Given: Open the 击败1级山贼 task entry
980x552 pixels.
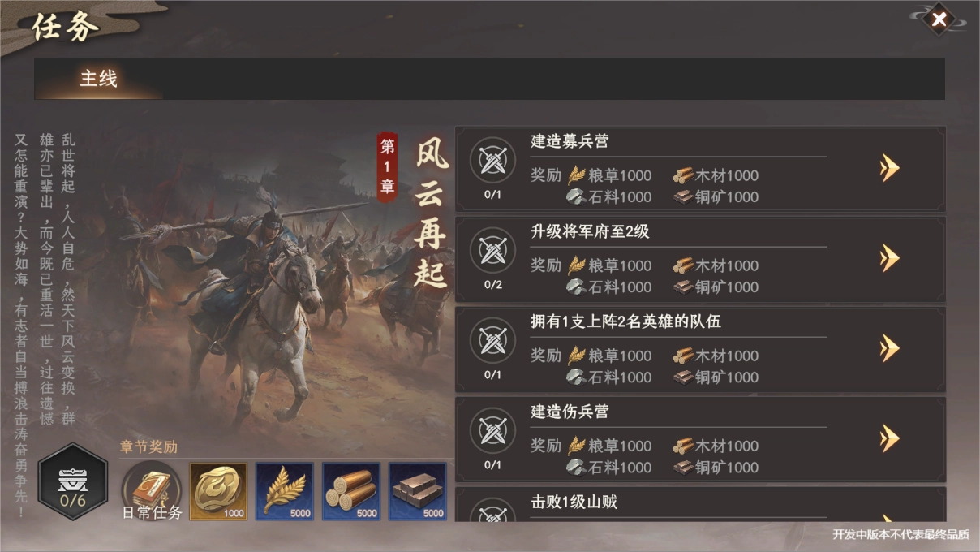Looking at the screenshot, I should 700,504.
